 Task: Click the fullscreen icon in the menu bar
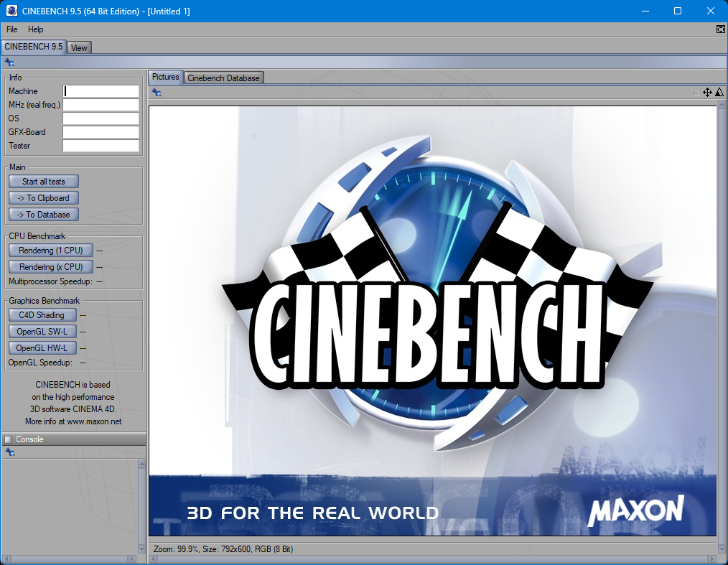(x=720, y=29)
